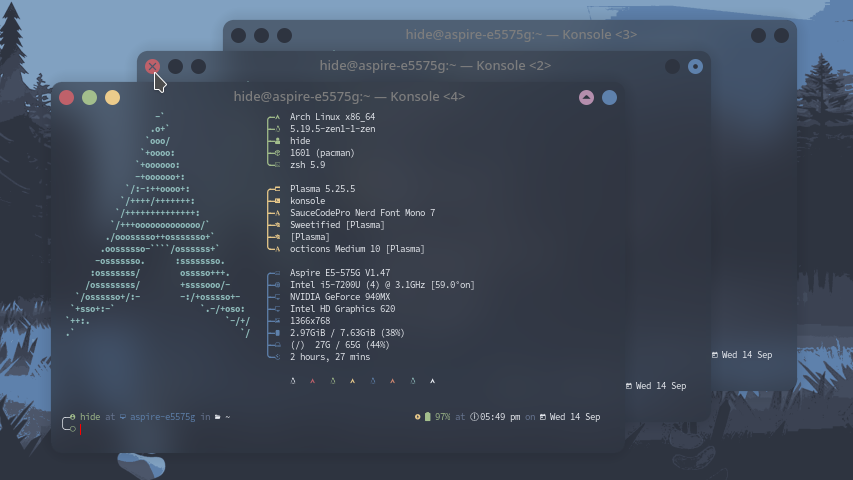Click the user icon beside 'hide' in neofetch
This screenshot has height=480, width=853.
277,141
